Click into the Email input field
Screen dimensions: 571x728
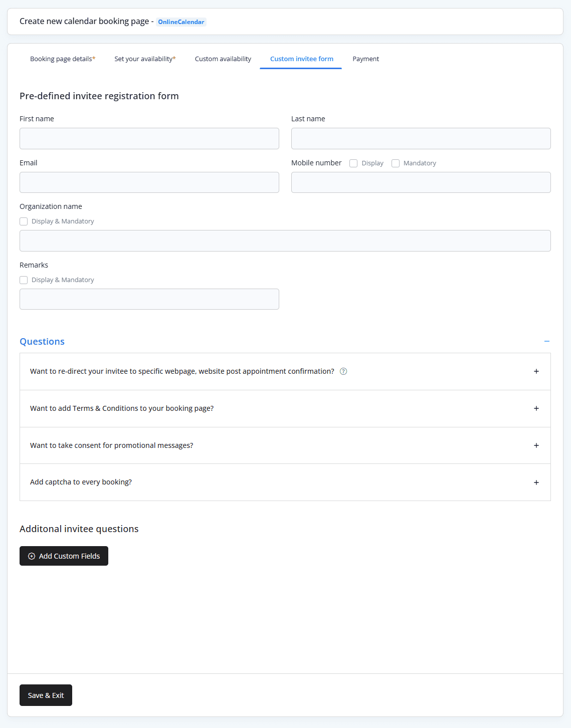point(149,182)
